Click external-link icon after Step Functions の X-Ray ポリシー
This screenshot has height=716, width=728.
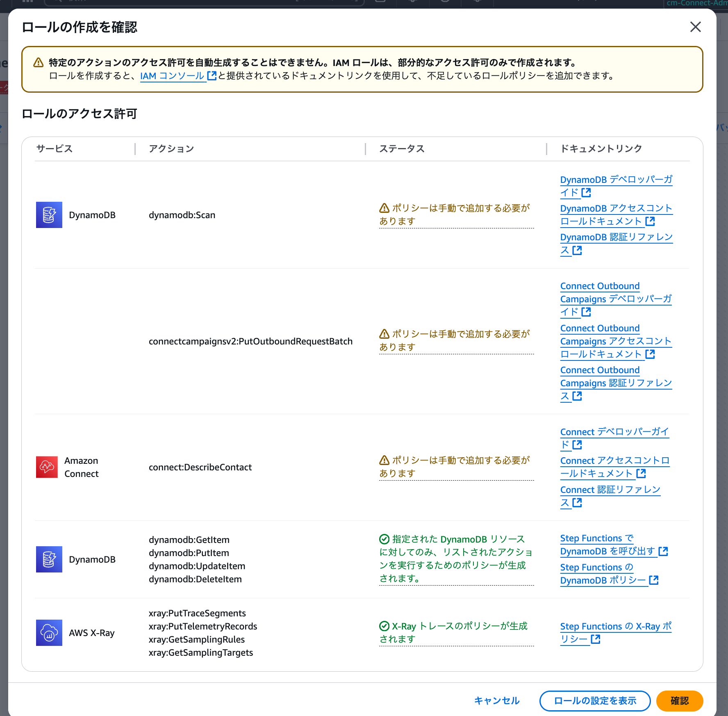[x=596, y=639]
